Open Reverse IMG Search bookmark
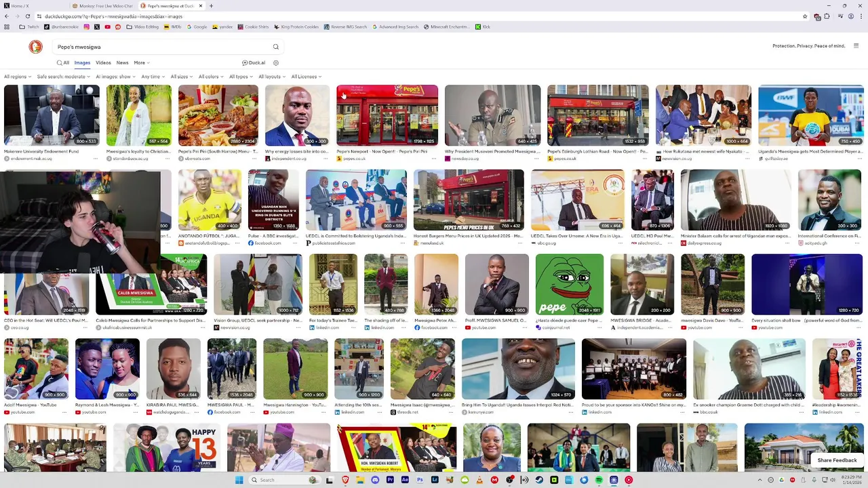The image size is (868, 488). click(345, 27)
